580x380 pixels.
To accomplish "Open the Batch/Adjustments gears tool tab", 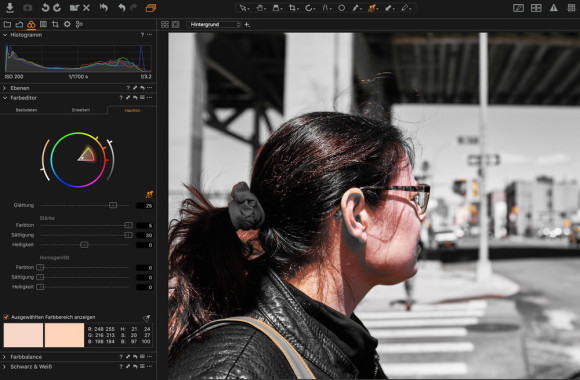I will point(79,24).
